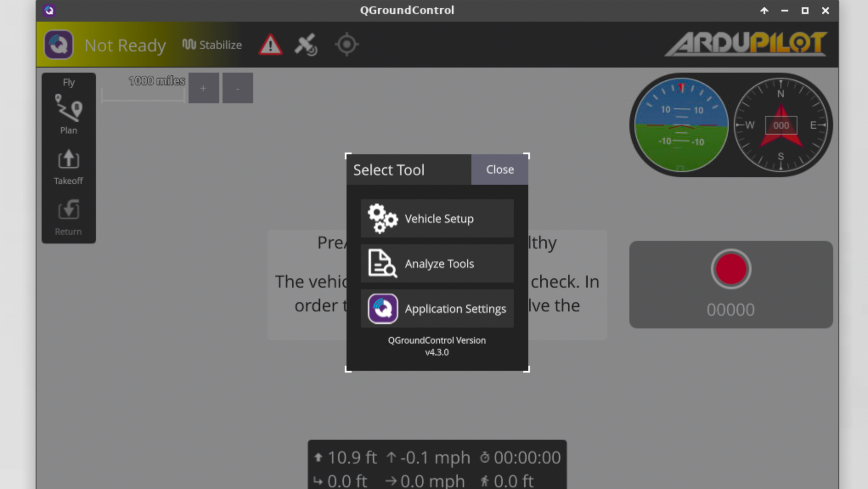Click the telemetry values panel

[437, 464]
